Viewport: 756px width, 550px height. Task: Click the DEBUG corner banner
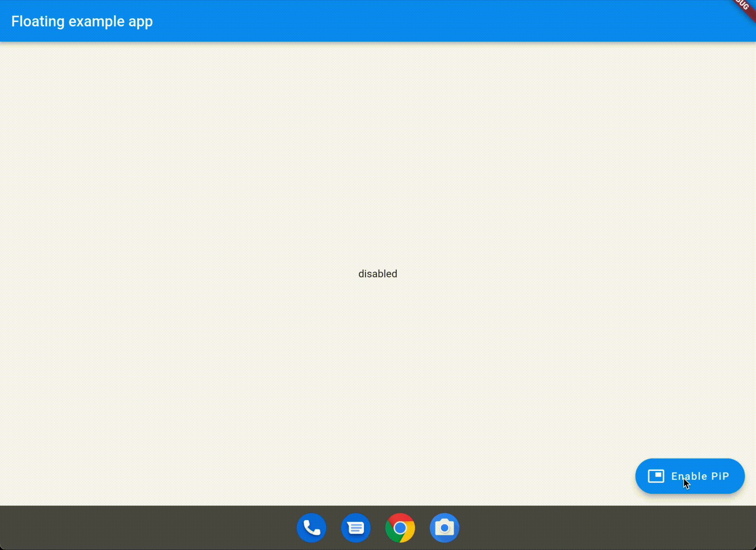[x=745, y=7]
